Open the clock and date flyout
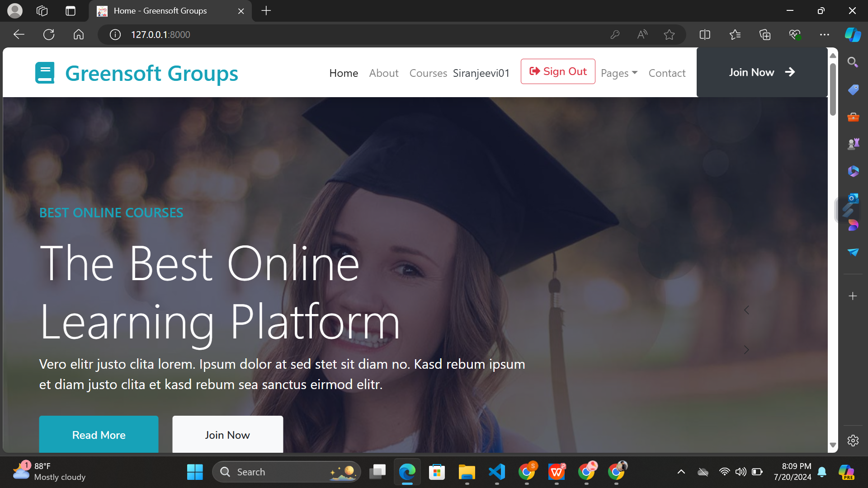Image resolution: width=868 pixels, height=488 pixels. [x=793, y=472]
